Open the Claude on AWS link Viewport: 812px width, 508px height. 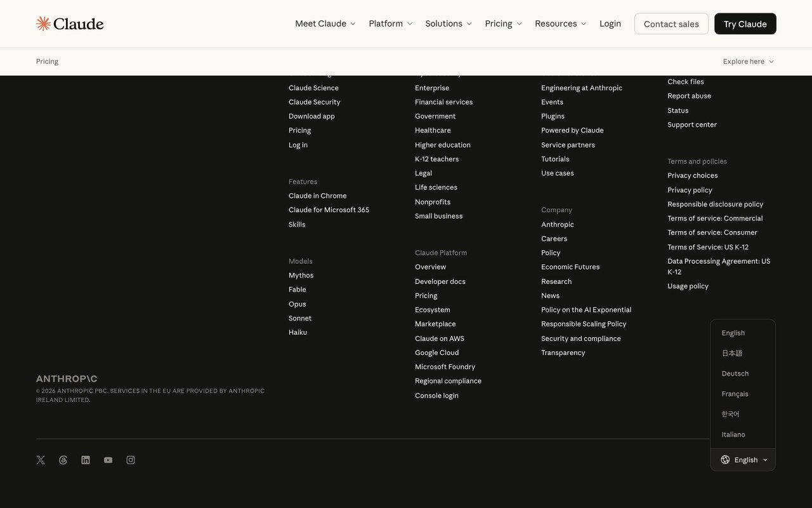440,338
